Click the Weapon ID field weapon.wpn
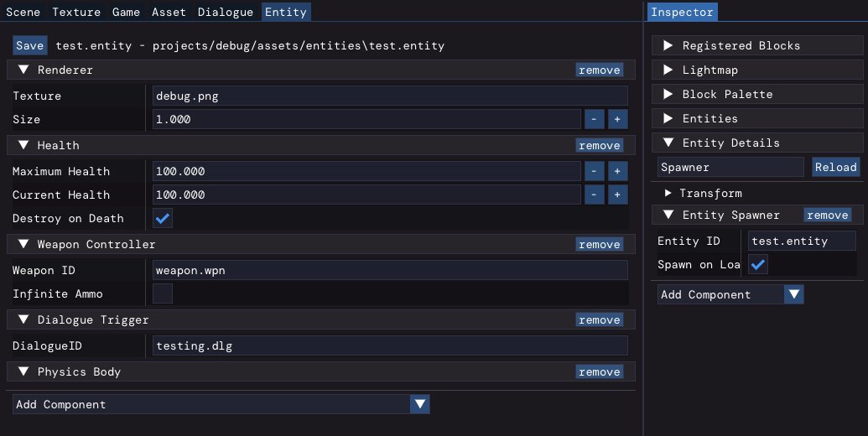The height and width of the screenshot is (436, 868). tap(390, 271)
